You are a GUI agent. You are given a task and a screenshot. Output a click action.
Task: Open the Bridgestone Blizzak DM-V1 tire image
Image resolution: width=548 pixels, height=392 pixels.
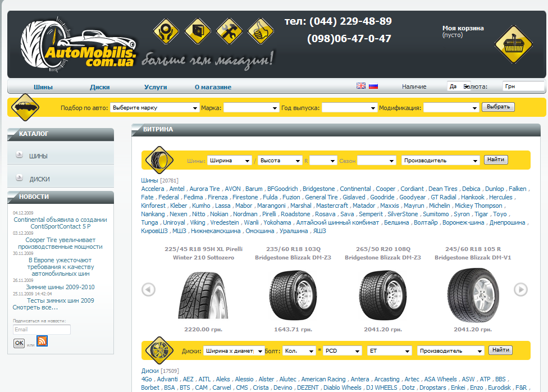(x=473, y=295)
